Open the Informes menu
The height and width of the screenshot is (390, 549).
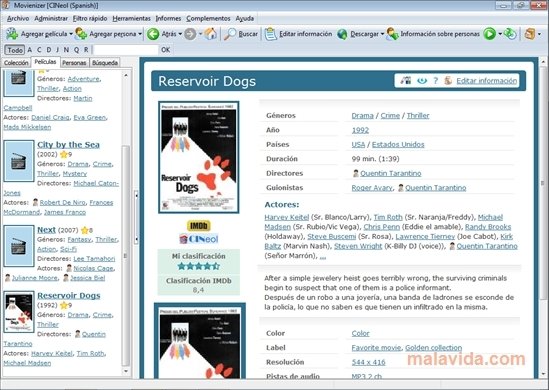click(168, 19)
